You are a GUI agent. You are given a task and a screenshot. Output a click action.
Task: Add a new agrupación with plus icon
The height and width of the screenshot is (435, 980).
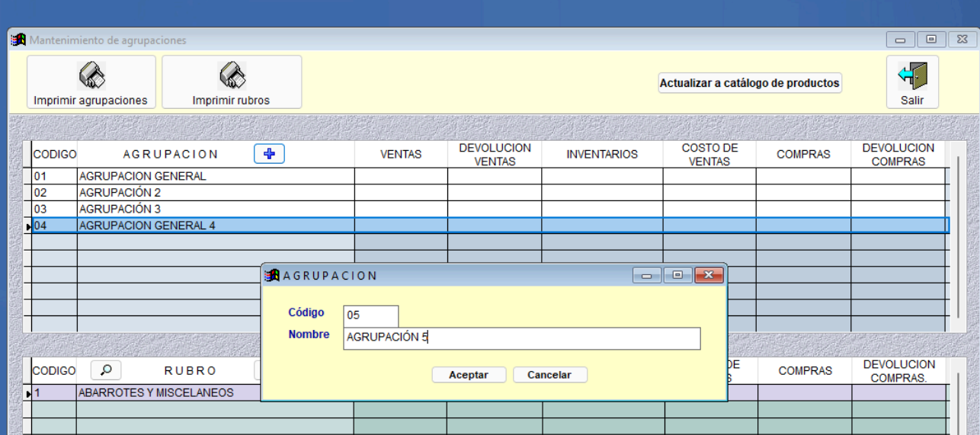269,154
